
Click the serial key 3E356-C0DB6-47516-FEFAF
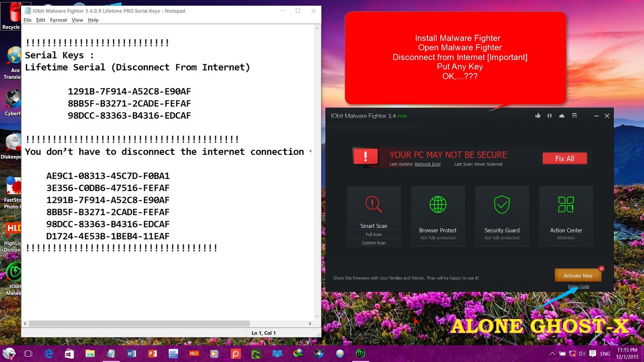[108, 188]
